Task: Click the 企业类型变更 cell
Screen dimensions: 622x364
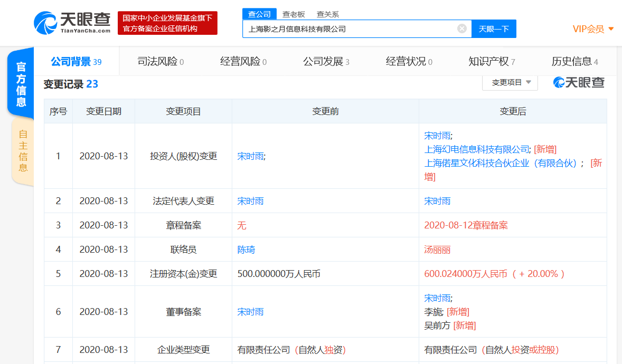Action: (183, 350)
